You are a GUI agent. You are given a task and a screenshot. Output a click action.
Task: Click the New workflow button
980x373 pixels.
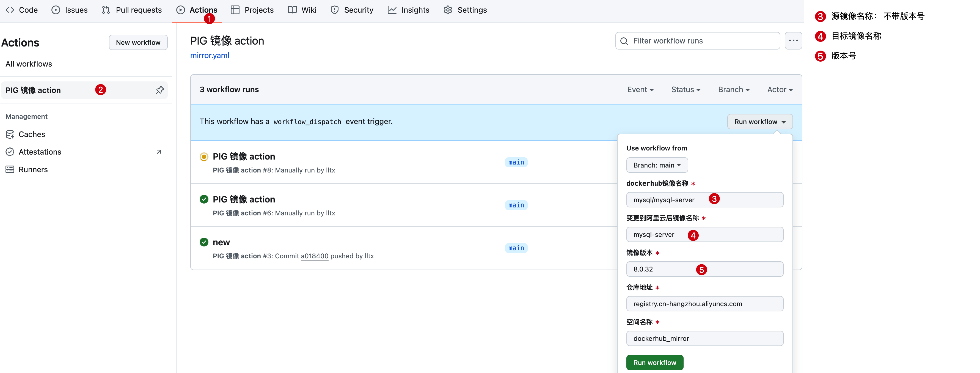coord(138,43)
